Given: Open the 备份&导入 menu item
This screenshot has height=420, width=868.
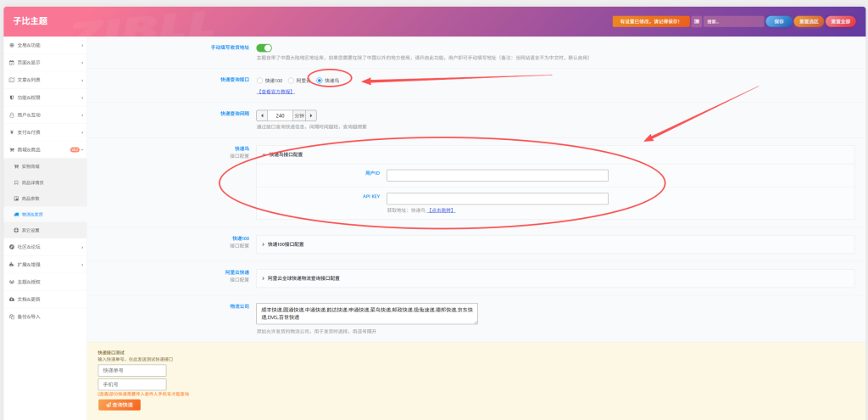Looking at the screenshot, I should tap(46, 316).
